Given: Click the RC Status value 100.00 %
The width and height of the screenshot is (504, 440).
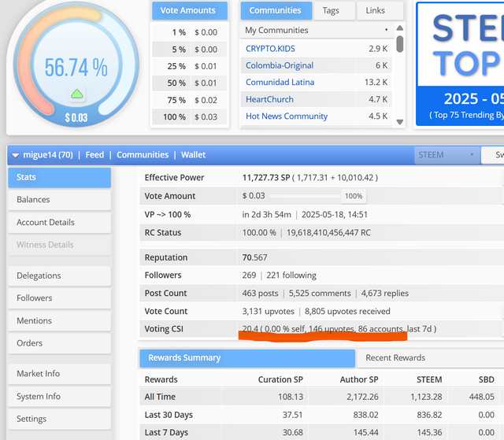Looking at the screenshot, I should point(259,232).
